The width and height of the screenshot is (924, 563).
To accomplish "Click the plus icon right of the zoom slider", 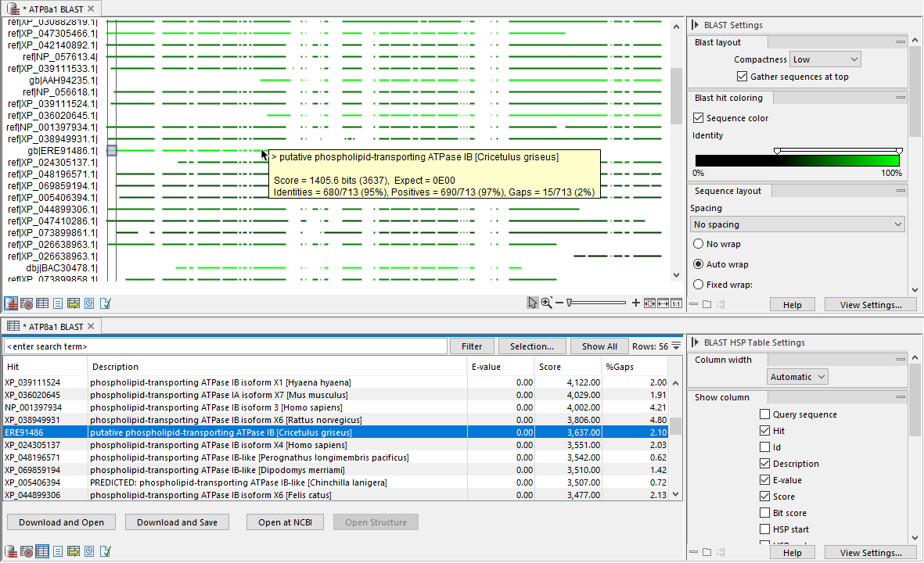I will (x=635, y=303).
